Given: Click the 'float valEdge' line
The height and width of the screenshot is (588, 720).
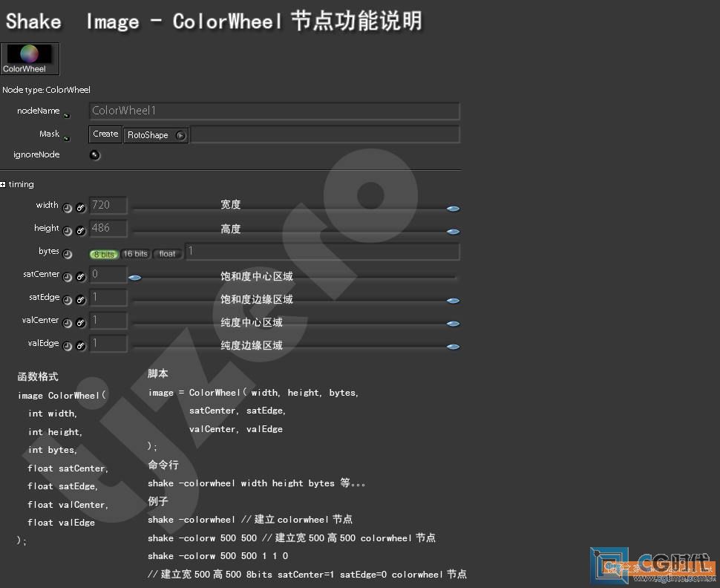Looking at the screenshot, I should click(61, 523).
